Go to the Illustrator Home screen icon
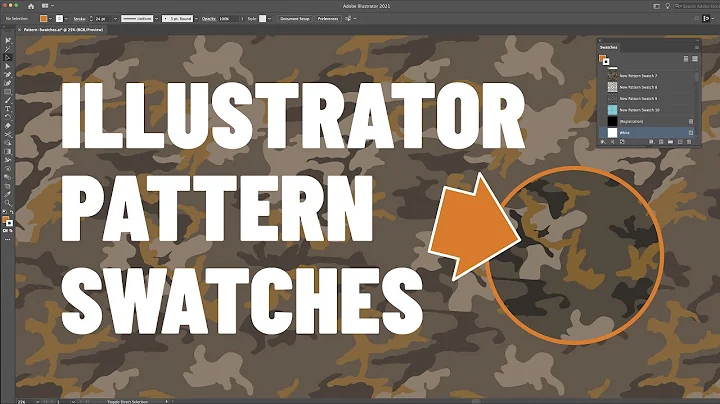The height and width of the screenshot is (404, 720). 31,6
